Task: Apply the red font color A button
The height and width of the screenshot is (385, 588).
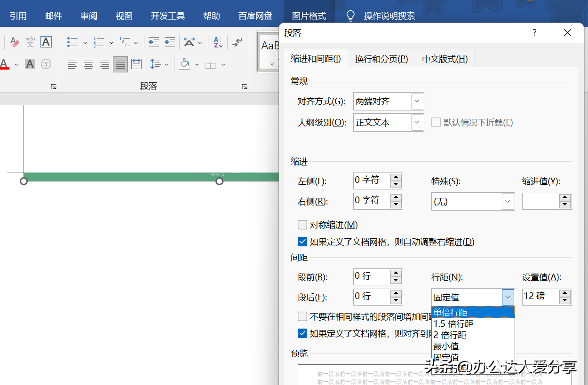Action: [x=4, y=64]
